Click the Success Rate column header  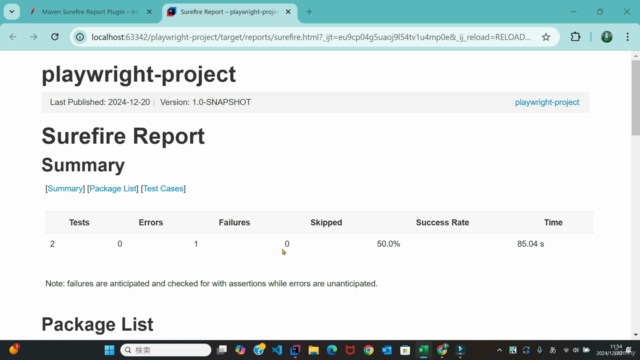coord(442,222)
